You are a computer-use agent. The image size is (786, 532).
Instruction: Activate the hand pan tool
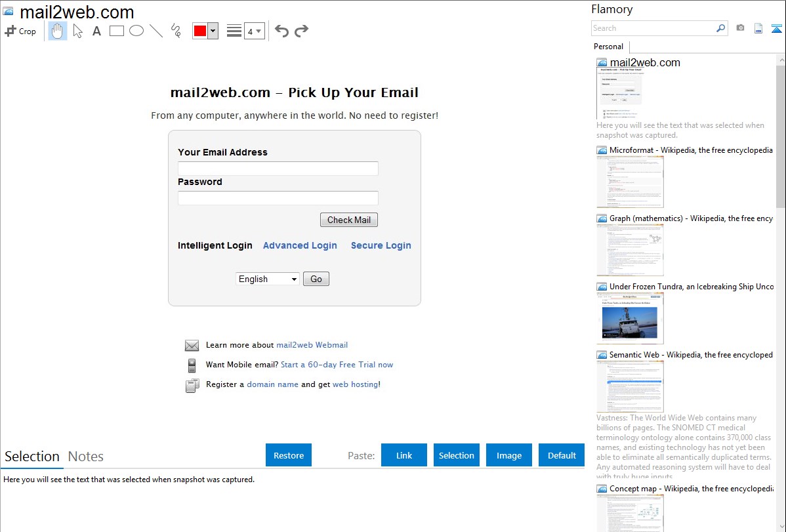pyautogui.click(x=58, y=31)
